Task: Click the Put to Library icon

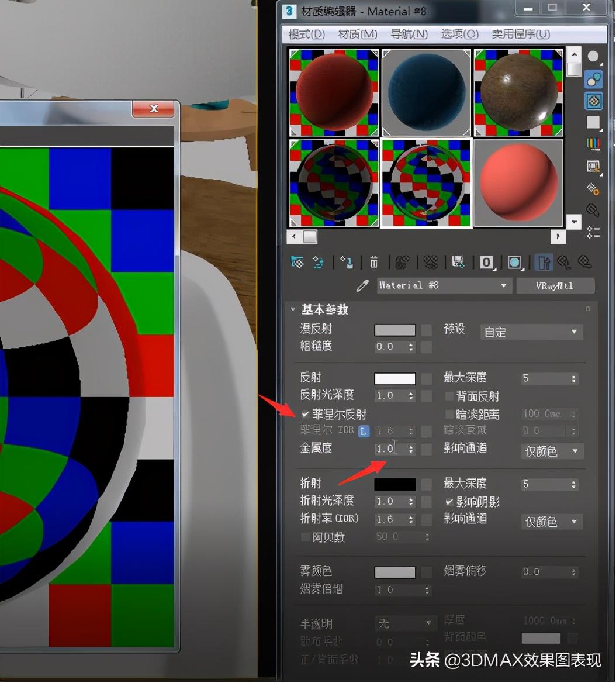Action: tap(458, 262)
